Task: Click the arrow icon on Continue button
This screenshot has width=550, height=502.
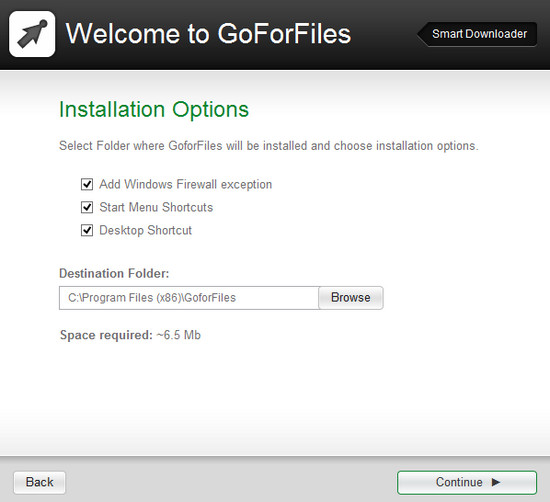Action: [x=496, y=482]
